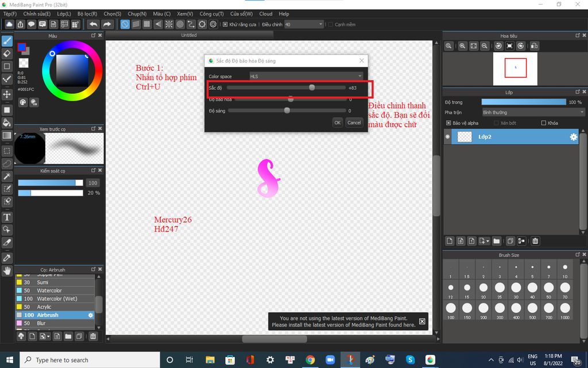
Task: Select the Text tool
Action: tap(7, 217)
